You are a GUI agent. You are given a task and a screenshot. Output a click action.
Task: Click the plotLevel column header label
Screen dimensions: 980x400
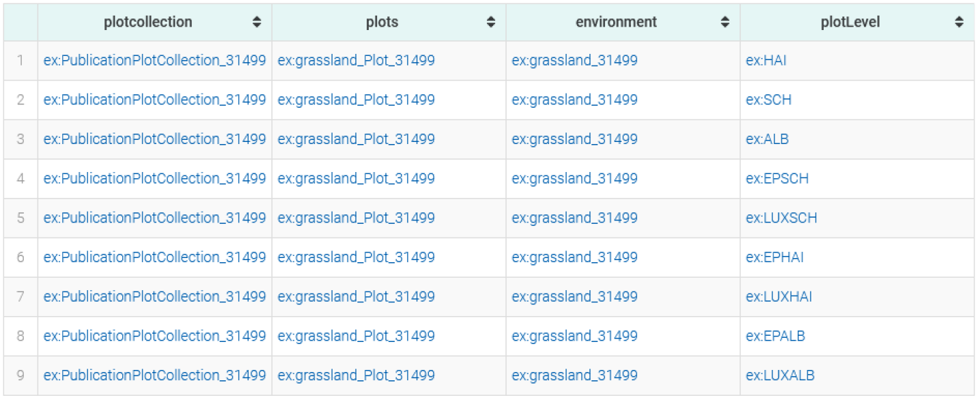click(x=850, y=23)
